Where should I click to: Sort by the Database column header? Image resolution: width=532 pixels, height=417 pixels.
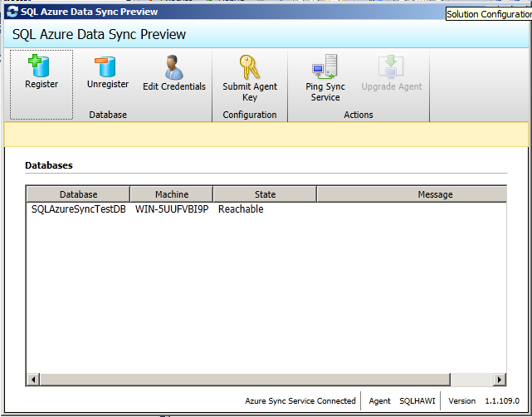(x=78, y=194)
